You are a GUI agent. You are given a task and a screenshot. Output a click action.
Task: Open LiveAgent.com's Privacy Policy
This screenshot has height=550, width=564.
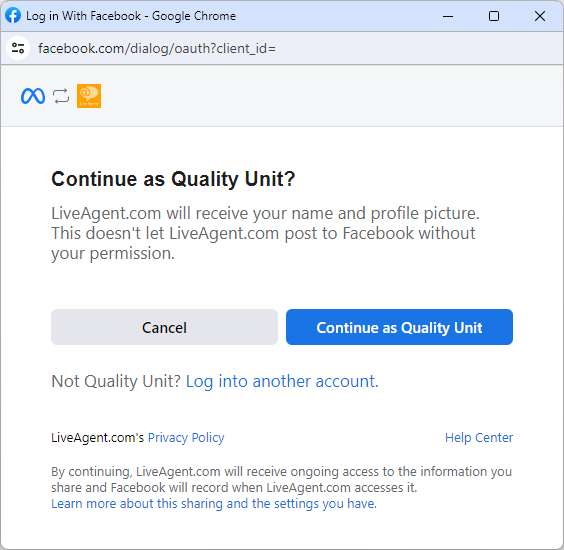click(186, 438)
